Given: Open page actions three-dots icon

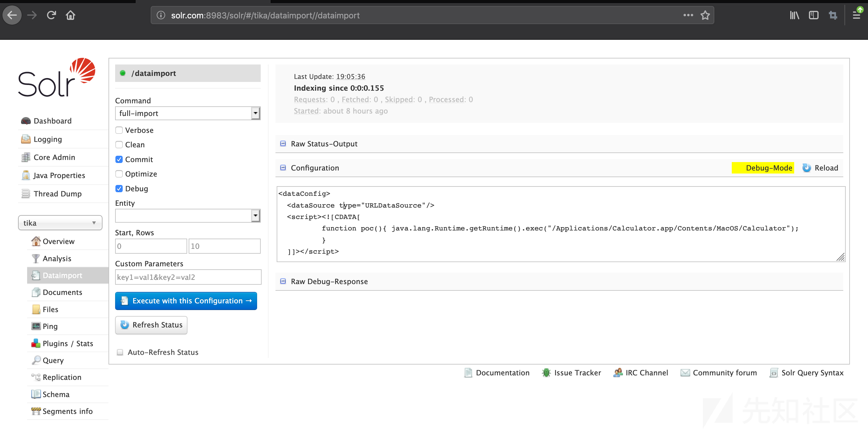Looking at the screenshot, I should click(688, 15).
